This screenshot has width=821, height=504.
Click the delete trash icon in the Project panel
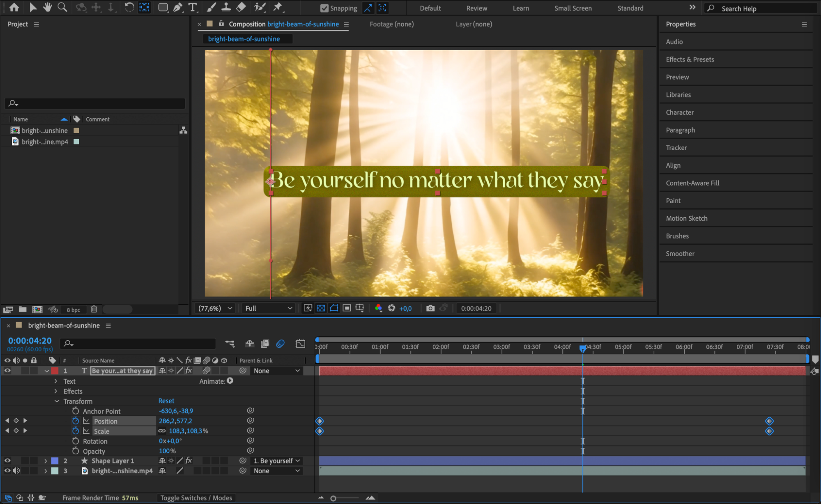94,309
